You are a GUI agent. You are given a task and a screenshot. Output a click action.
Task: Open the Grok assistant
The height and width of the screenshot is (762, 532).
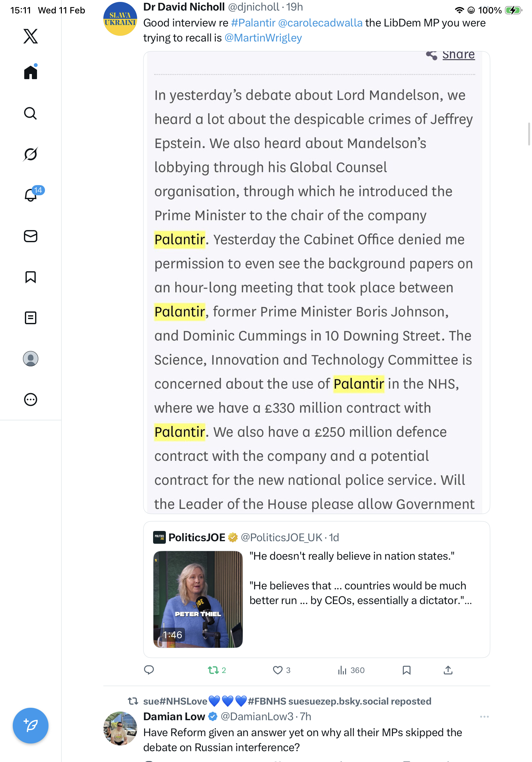31,154
